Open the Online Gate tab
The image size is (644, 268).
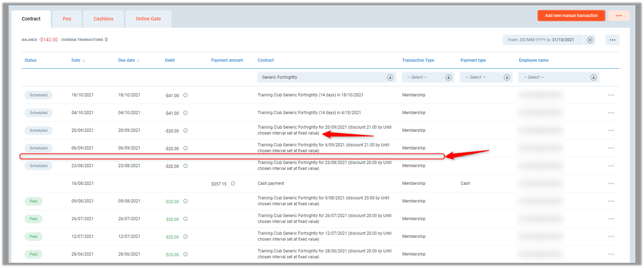[148, 19]
